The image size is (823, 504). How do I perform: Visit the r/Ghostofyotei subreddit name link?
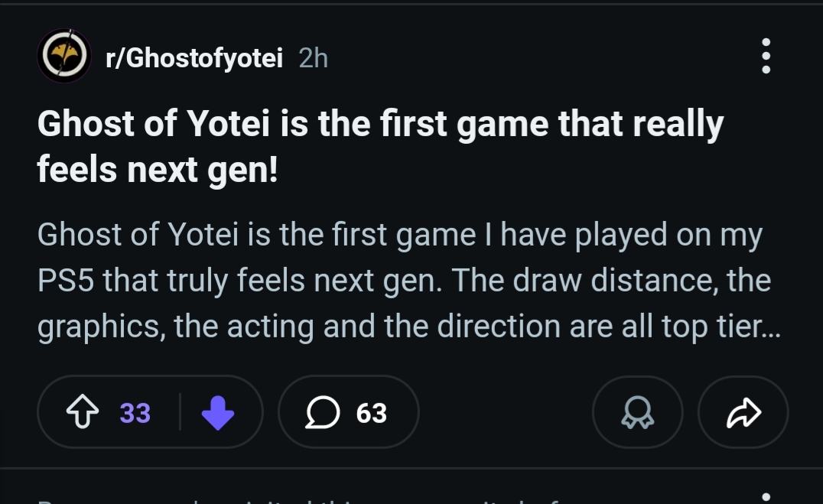click(x=194, y=57)
